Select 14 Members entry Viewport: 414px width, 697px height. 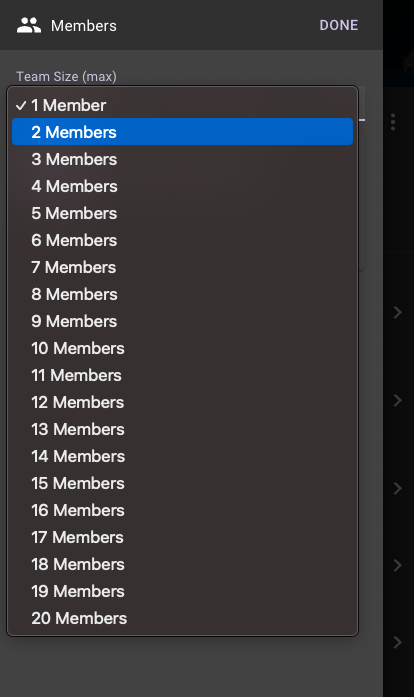182,456
